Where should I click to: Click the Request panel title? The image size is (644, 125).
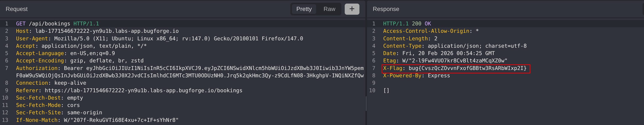click(16, 9)
